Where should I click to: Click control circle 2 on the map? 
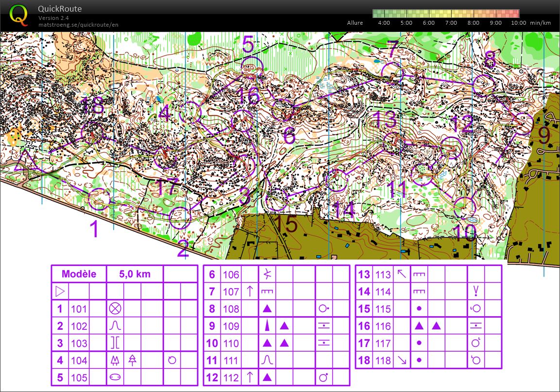coord(180,217)
